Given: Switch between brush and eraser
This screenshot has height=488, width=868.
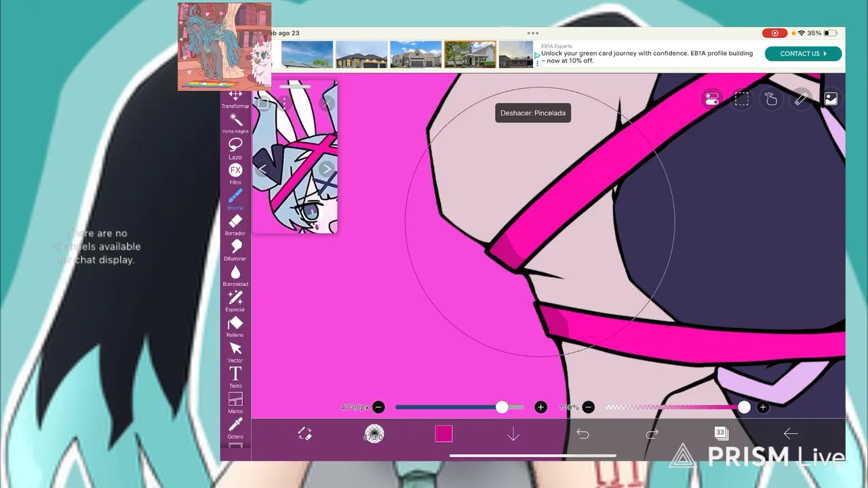Looking at the screenshot, I should click(305, 434).
